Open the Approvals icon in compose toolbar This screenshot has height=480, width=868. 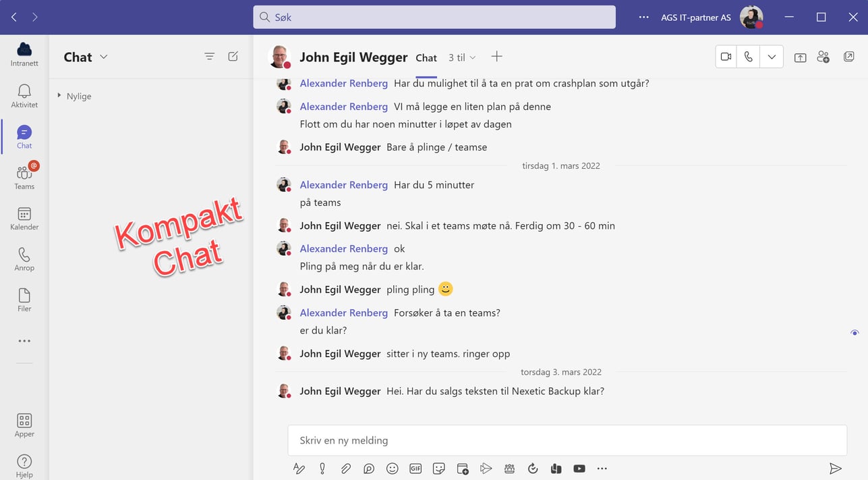point(533,469)
